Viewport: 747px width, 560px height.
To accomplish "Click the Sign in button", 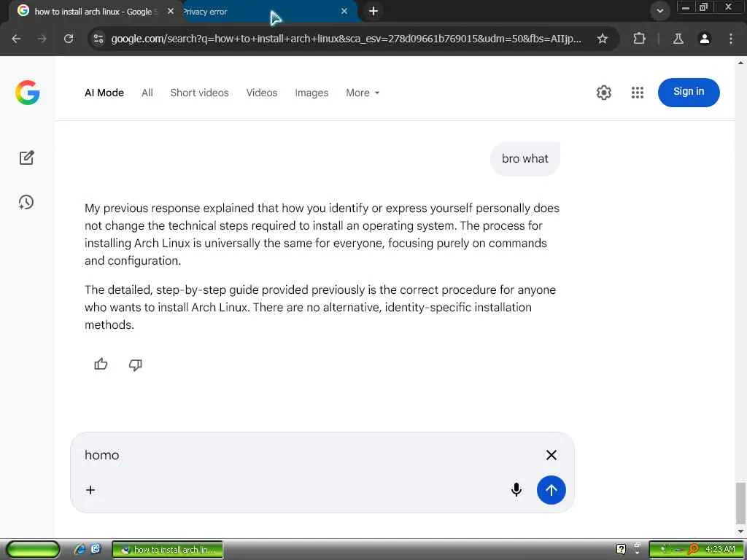I will [689, 92].
